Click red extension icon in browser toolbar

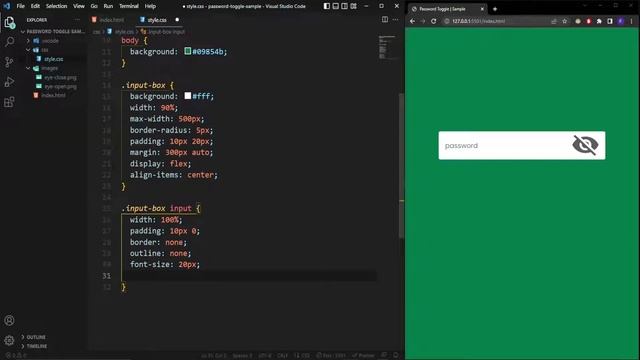(589, 21)
